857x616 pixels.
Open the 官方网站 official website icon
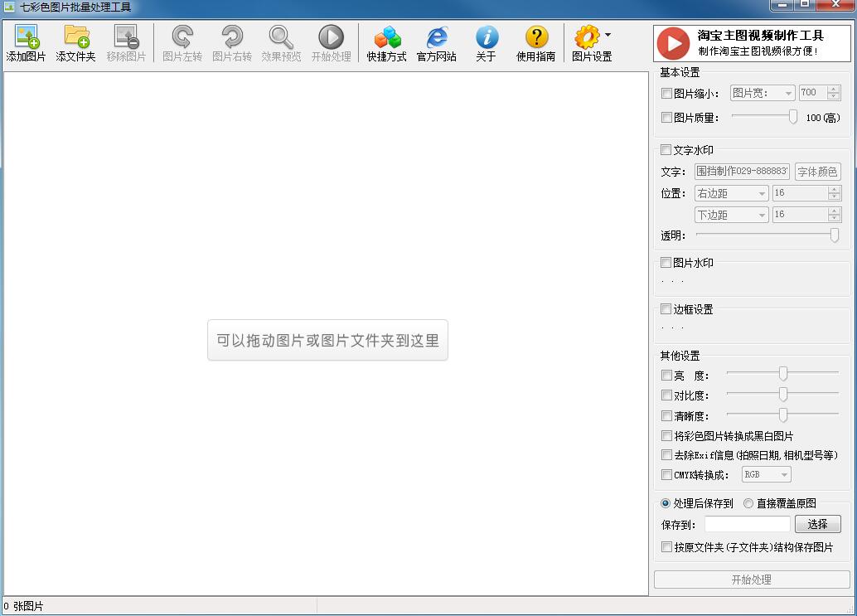(437, 37)
